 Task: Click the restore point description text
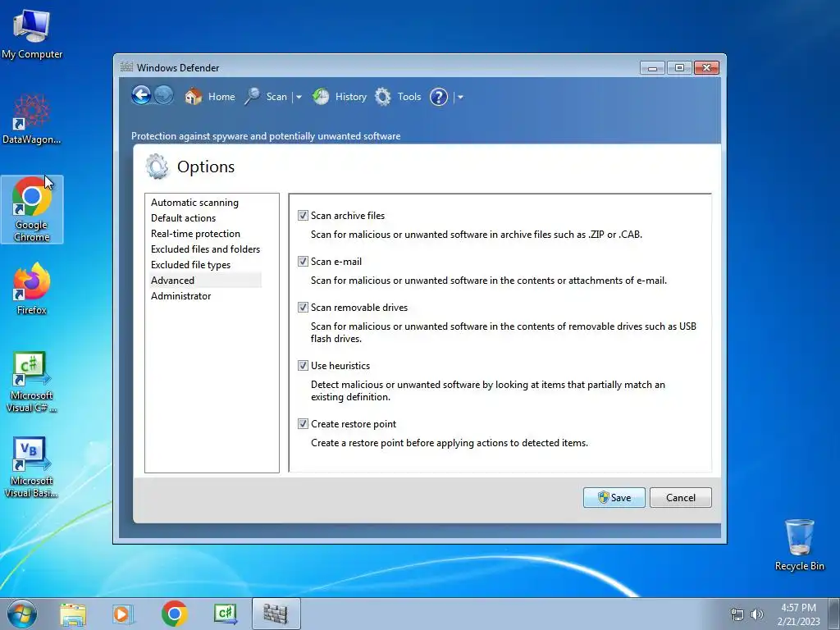(x=450, y=443)
